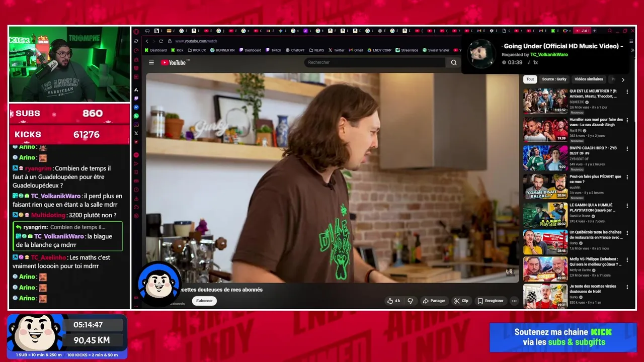
Task: Open sidebar settings gear icon
Action: pyautogui.click(x=136, y=216)
